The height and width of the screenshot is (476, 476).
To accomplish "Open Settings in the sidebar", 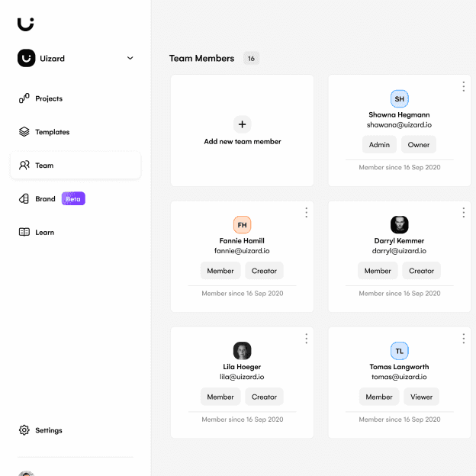I will 40,430.
